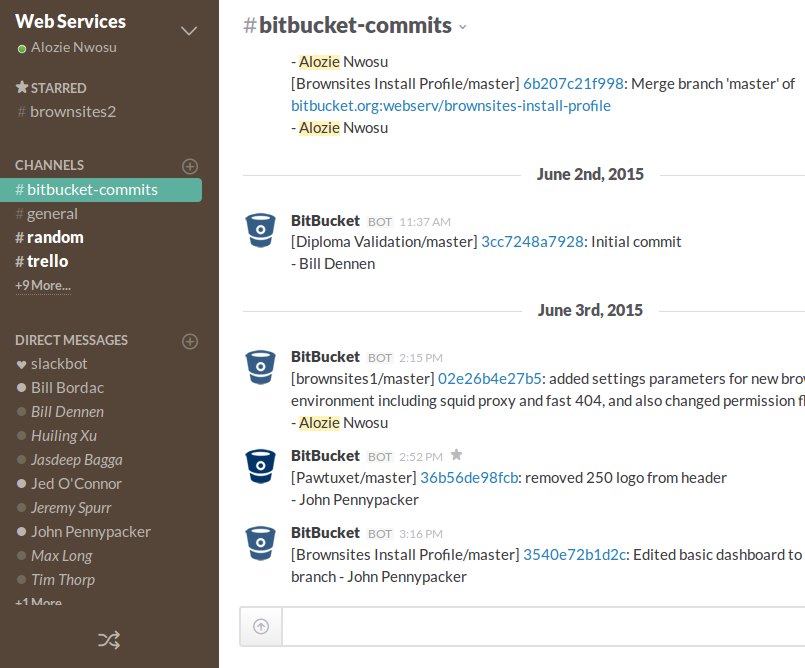Open commit link 6b207c21f998

coord(573,84)
